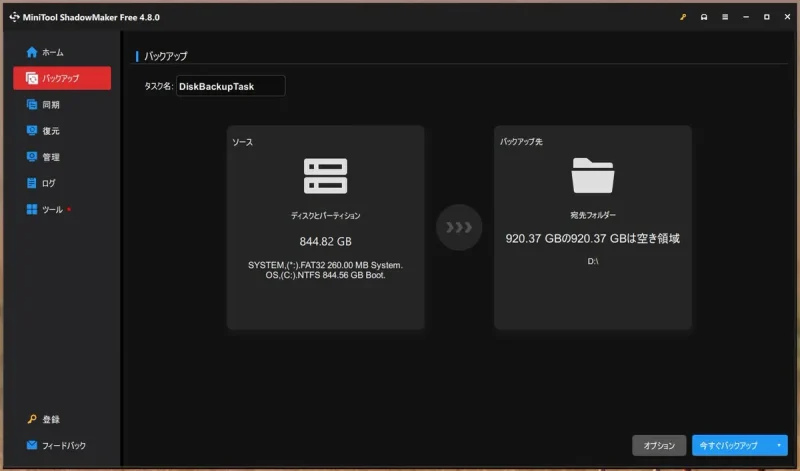800x471 pixels.
Task: Click Back Up Now (今すぐバックアップ) button
Action: point(729,445)
